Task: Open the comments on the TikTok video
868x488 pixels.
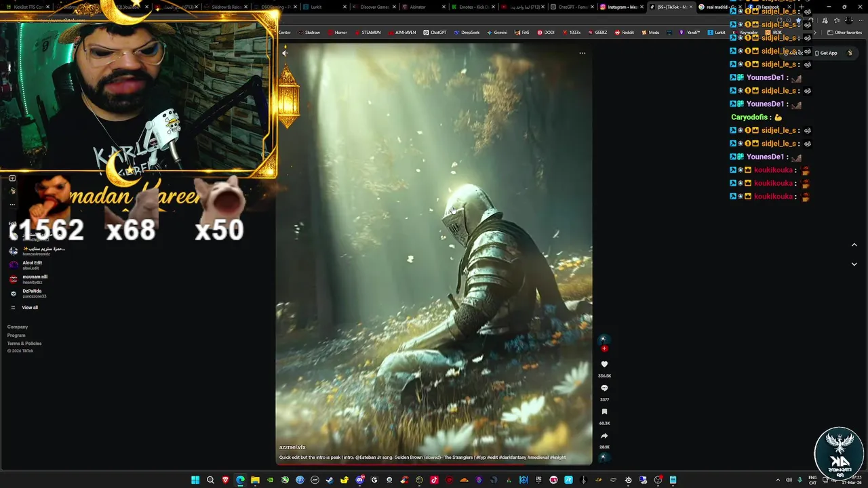Action: click(x=604, y=388)
